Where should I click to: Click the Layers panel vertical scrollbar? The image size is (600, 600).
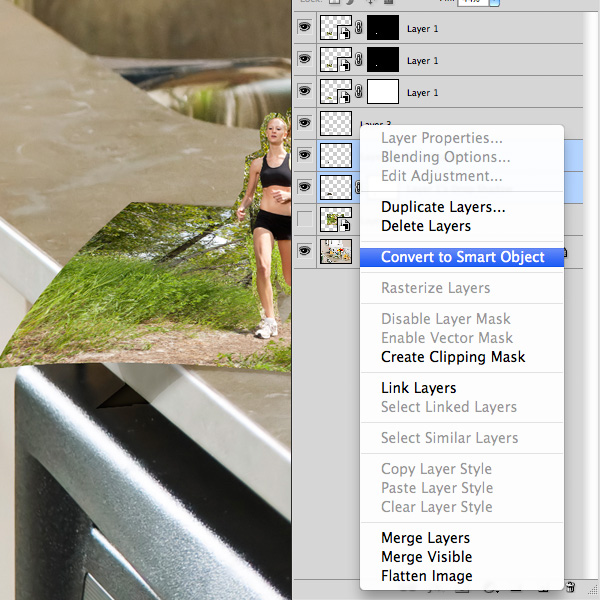(x=591, y=295)
